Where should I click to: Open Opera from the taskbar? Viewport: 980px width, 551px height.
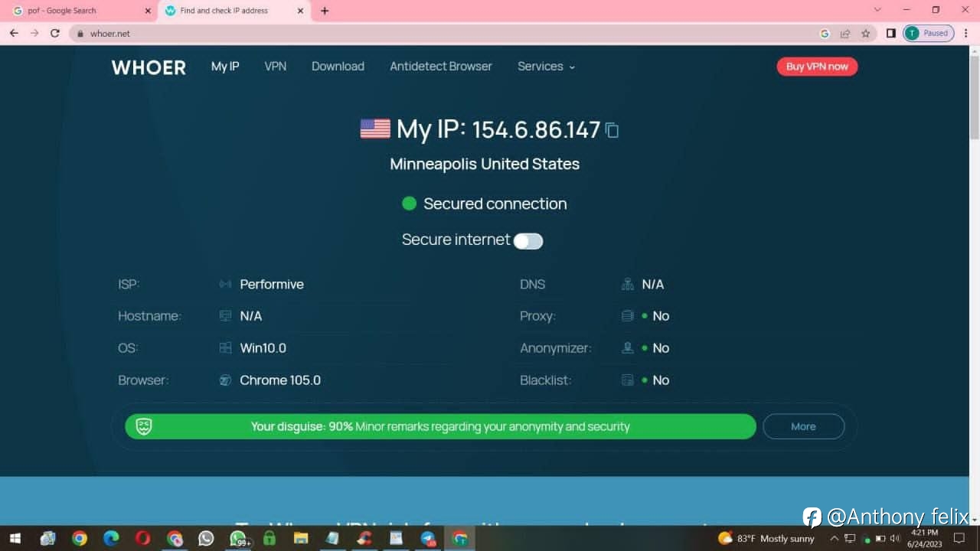[x=143, y=539]
